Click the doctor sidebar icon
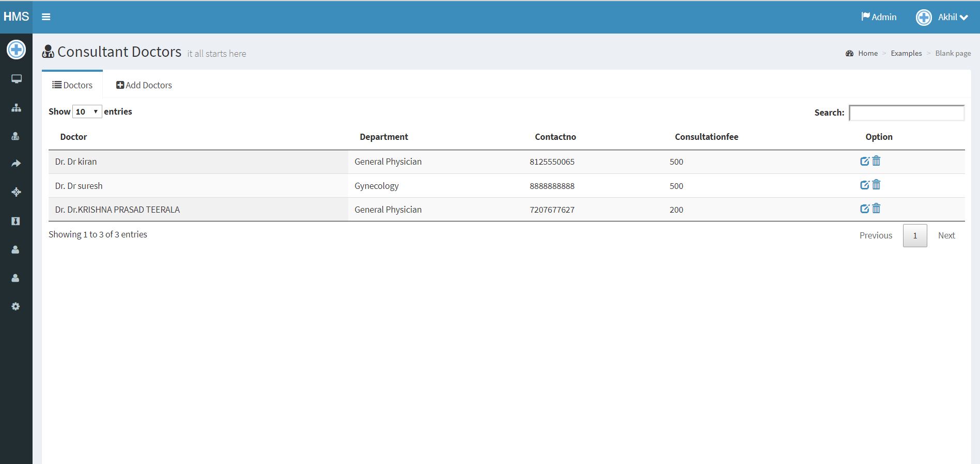980x464 pixels. point(15,136)
